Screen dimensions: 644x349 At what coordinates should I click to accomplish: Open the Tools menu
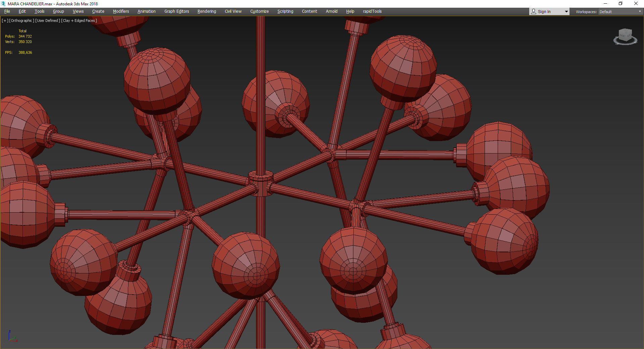(x=40, y=11)
